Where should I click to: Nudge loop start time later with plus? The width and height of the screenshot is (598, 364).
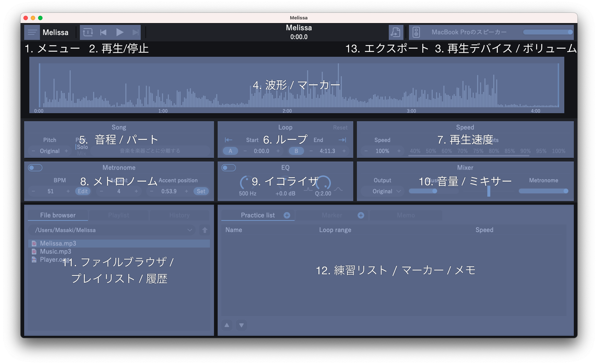coord(278,151)
